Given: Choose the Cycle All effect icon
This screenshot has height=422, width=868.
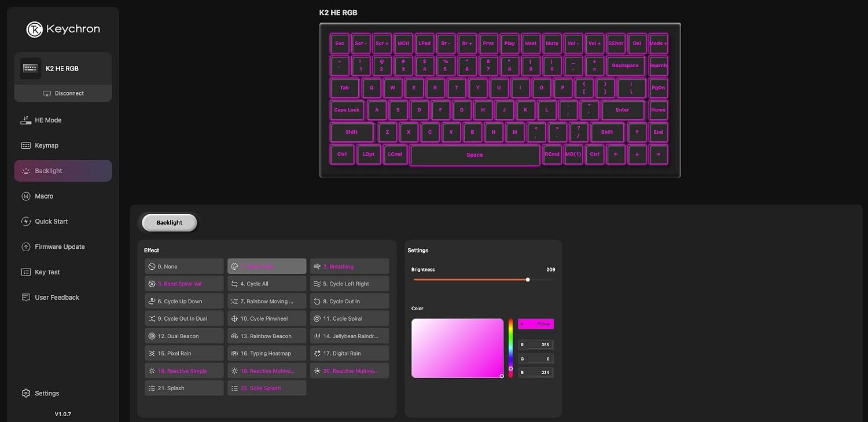Looking at the screenshot, I should point(234,284).
